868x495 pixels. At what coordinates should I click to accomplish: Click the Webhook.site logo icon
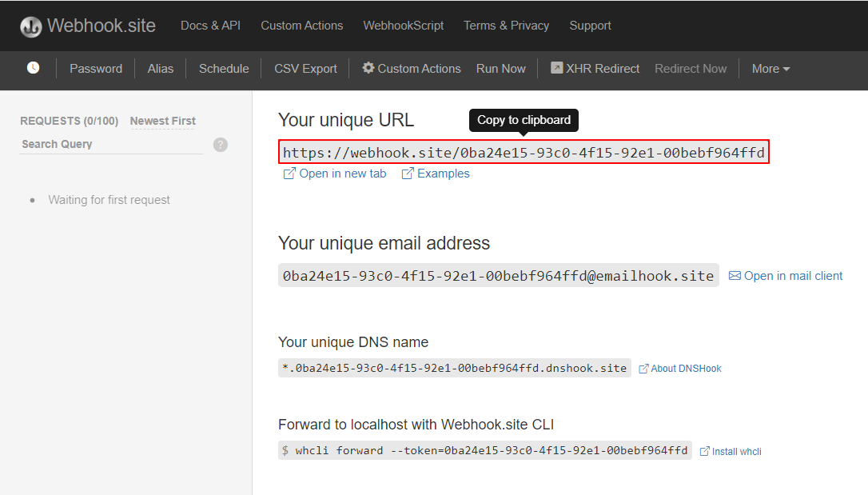[x=31, y=26]
